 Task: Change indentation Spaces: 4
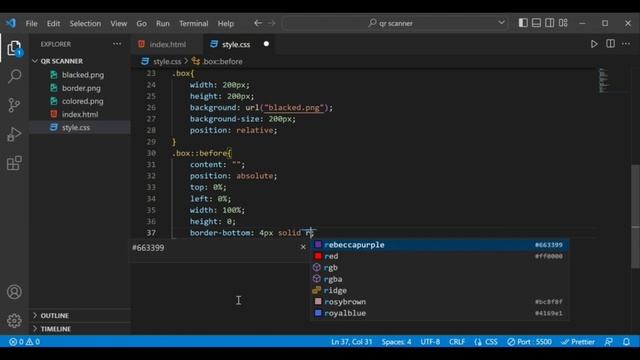(396, 342)
